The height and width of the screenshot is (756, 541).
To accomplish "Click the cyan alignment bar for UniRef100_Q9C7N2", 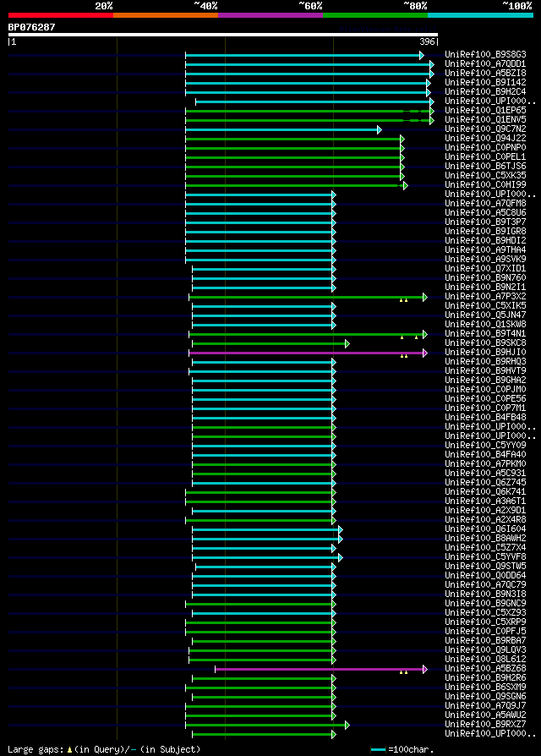I will pos(283,129).
